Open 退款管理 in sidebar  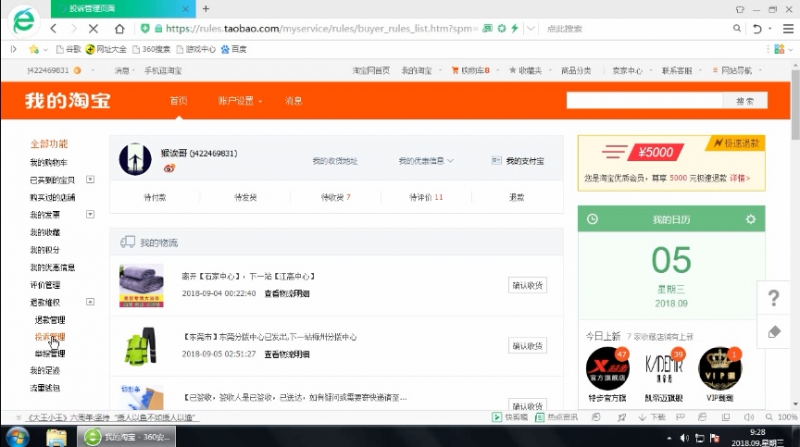click(x=50, y=320)
